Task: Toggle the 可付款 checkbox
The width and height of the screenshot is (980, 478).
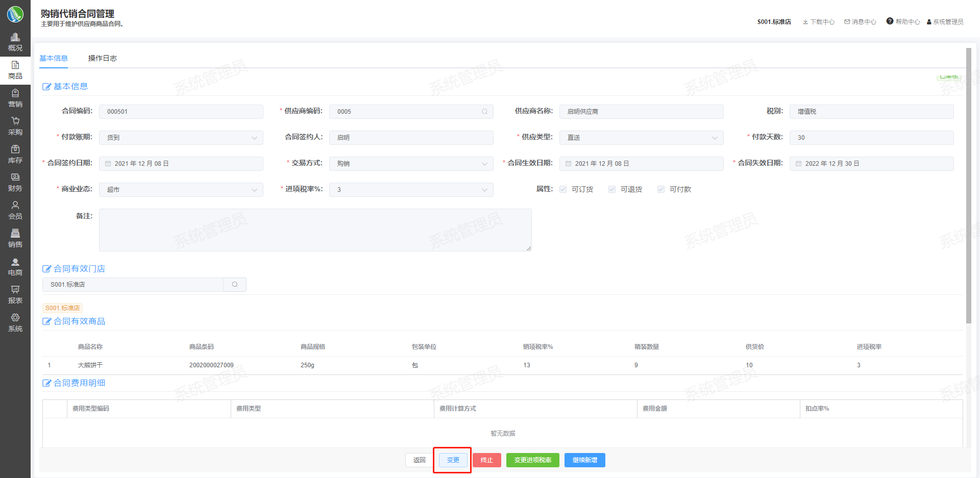Action: [x=661, y=189]
